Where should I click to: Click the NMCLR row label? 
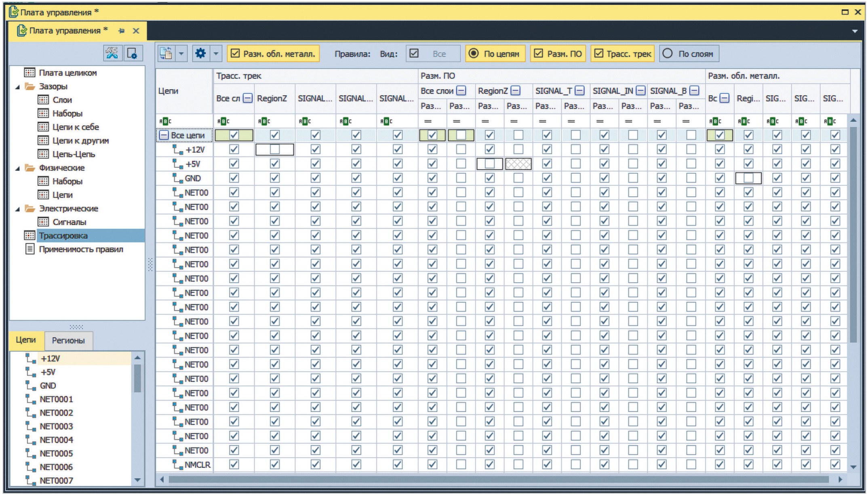198,465
